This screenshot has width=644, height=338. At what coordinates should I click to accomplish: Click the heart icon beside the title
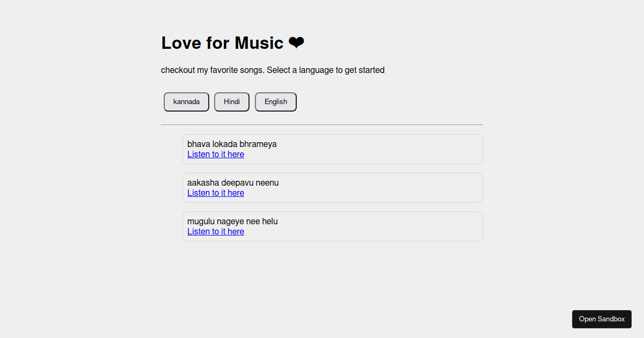tap(297, 42)
